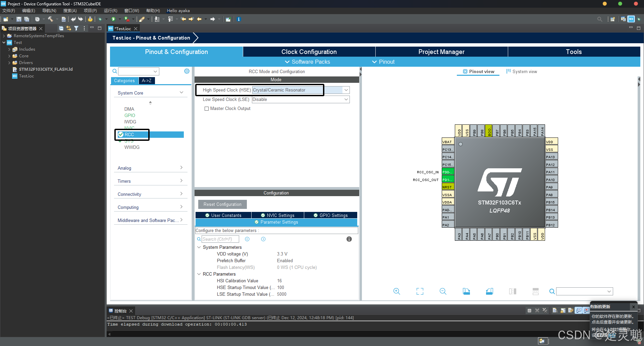Click the Reset Configuration button
Screen dimensions: 644x346
click(x=222, y=204)
